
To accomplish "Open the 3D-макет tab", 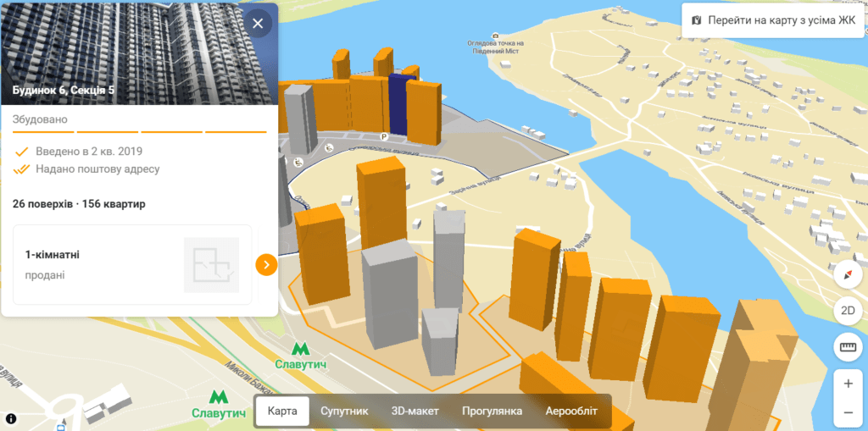I will 415,412.
